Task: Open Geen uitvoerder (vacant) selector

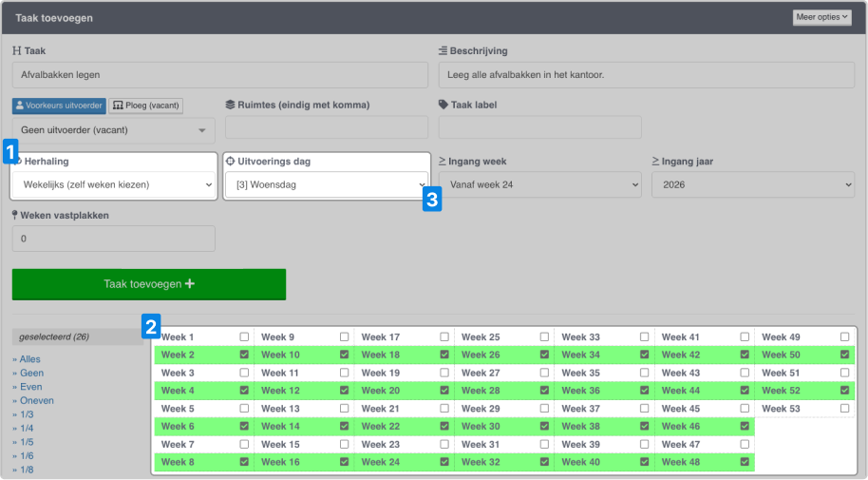Action: click(114, 130)
